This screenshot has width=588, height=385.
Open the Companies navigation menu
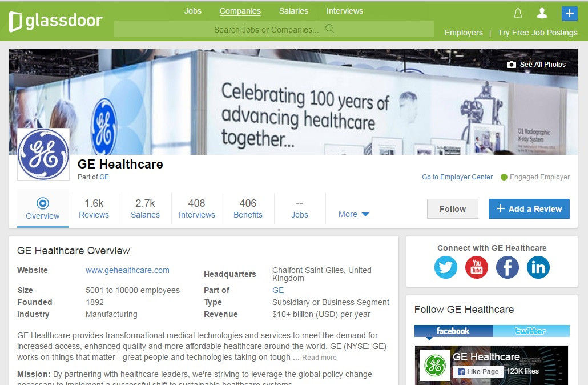pyautogui.click(x=240, y=11)
